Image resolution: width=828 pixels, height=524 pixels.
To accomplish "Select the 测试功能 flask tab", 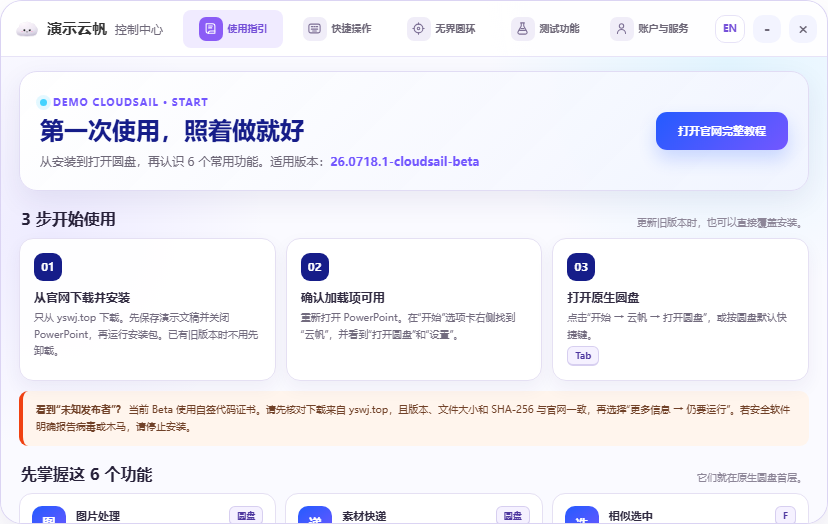I will (545, 29).
